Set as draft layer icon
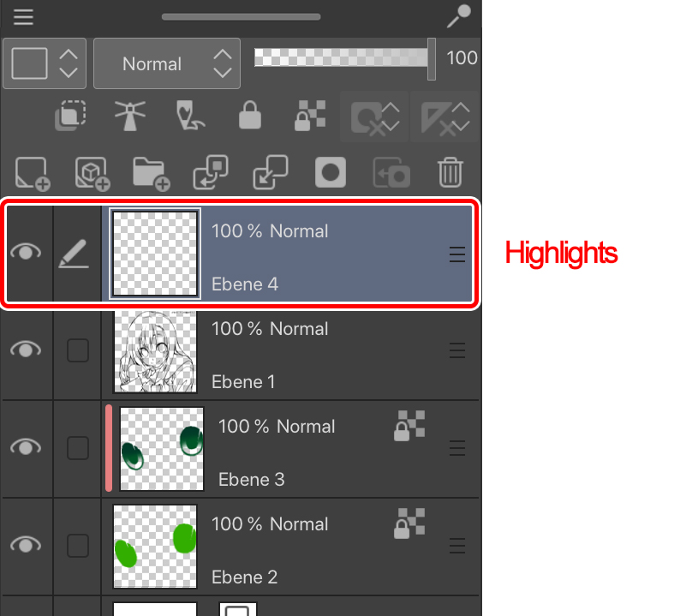The image size is (692, 616). pos(190,116)
